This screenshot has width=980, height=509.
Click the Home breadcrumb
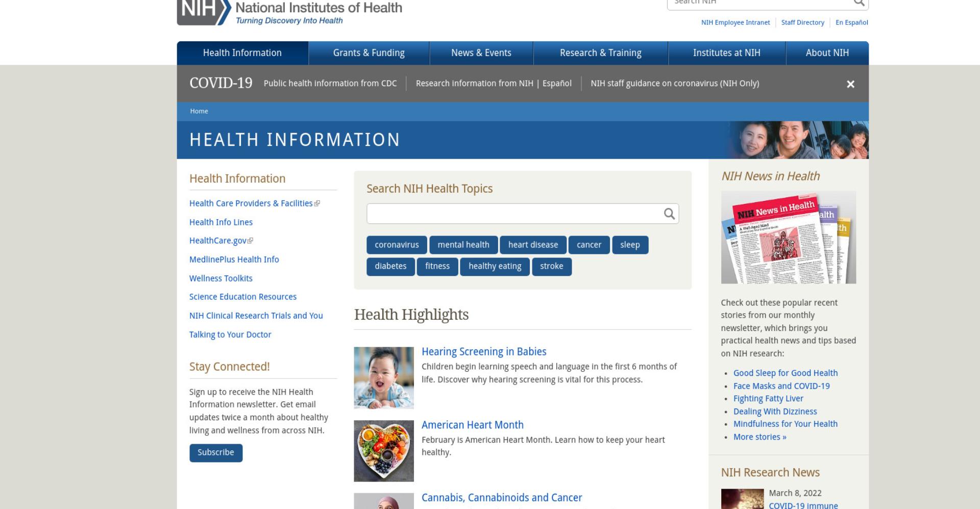[x=199, y=111]
